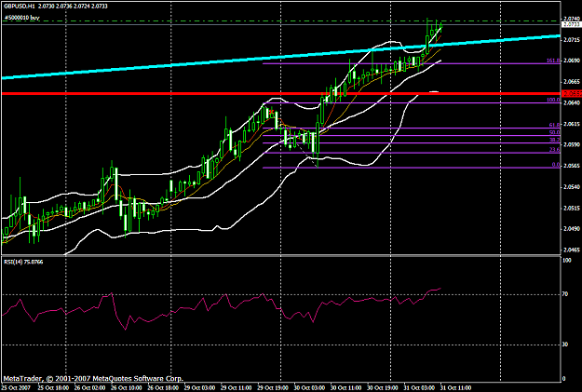
Task: Click the 2.0515 price axis label
Action: [x=572, y=209]
